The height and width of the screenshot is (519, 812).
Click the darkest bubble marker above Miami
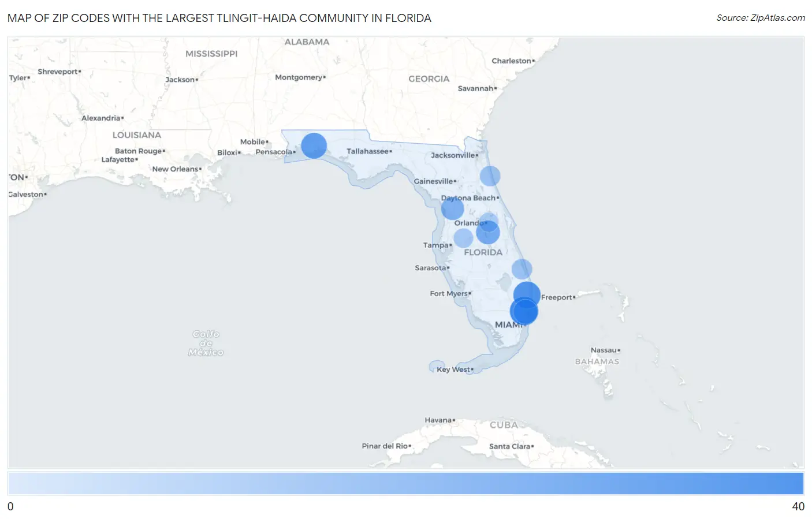coord(526,311)
